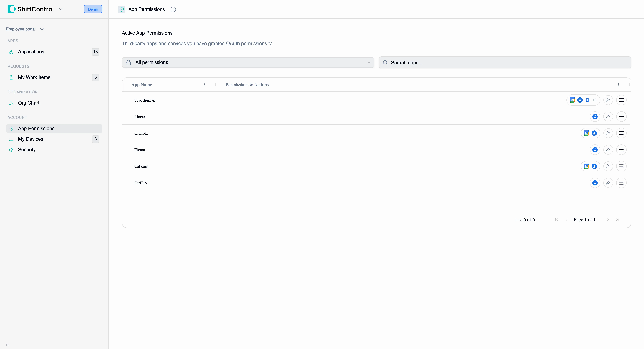Click the 'Page 1 of 1' indicator
This screenshot has width=644, height=349.
584,220
